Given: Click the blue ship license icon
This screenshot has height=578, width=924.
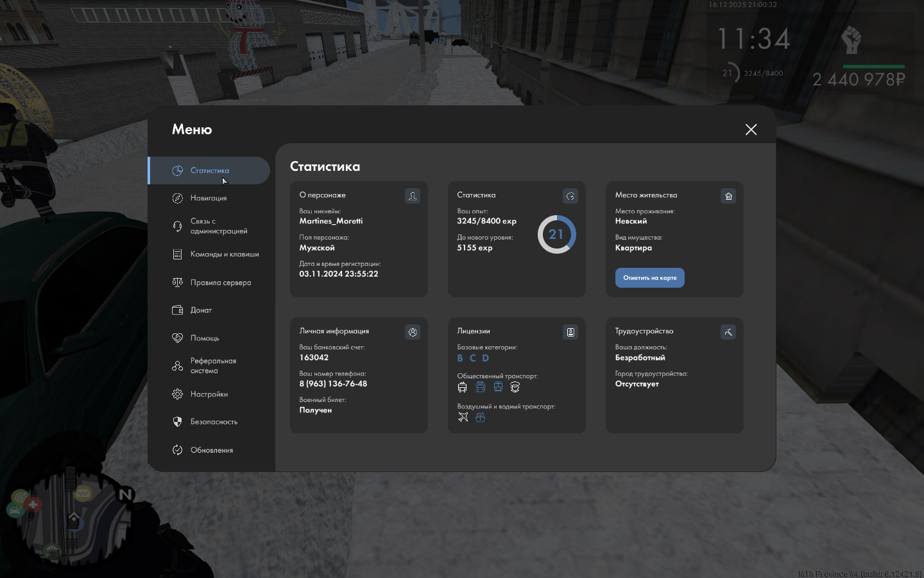Looking at the screenshot, I should [x=480, y=417].
